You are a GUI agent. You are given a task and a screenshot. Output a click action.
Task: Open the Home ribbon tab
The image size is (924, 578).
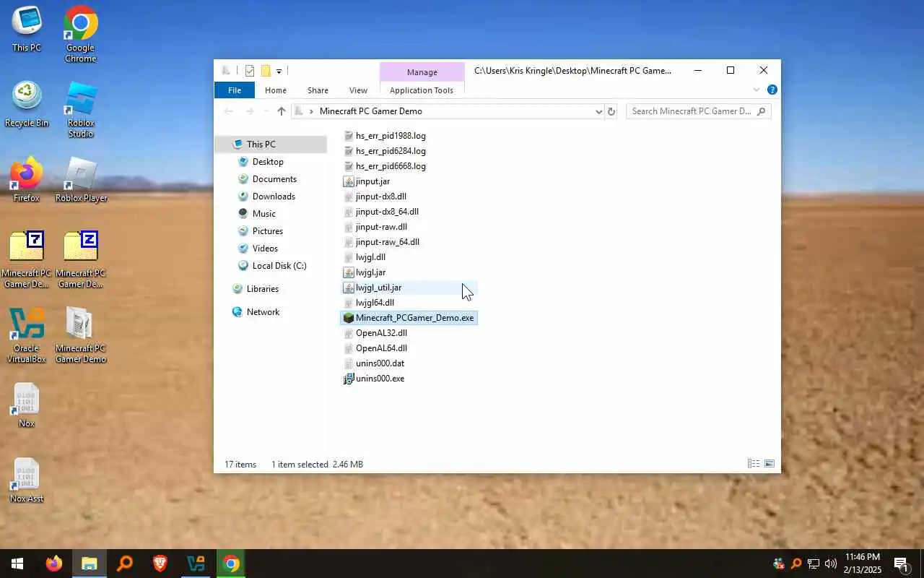point(276,90)
